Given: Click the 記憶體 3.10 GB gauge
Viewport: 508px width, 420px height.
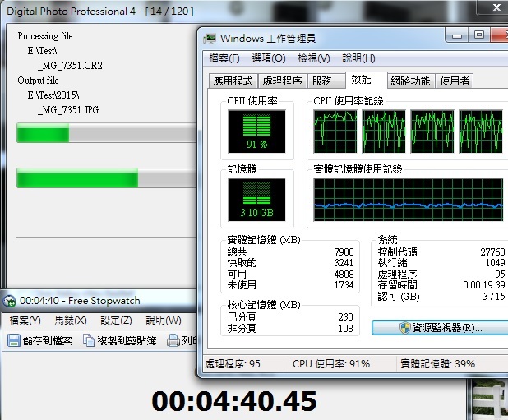Looking at the screenshot, I should (256, 200).
